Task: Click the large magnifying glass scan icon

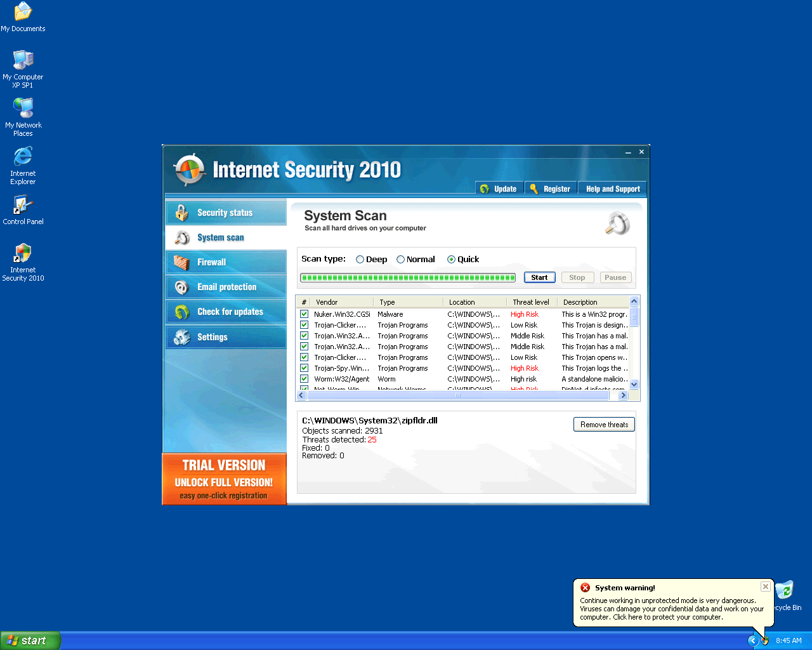Action: [617, 223]
